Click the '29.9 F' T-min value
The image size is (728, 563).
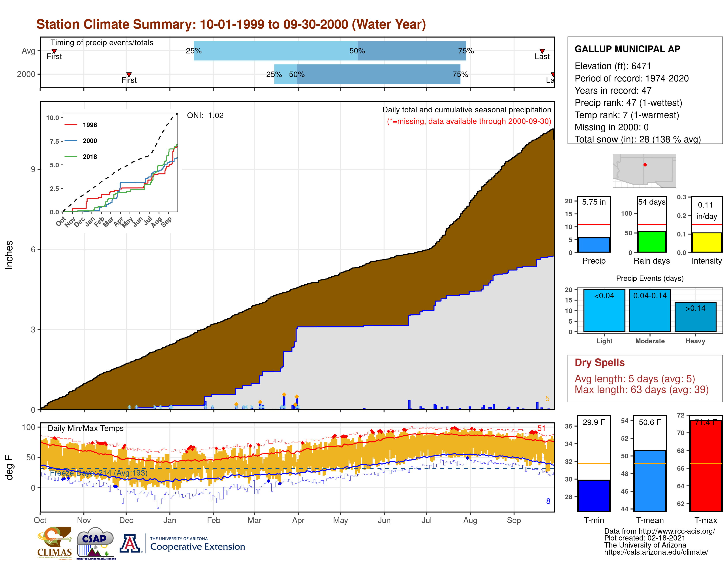(x=594, y=422)
